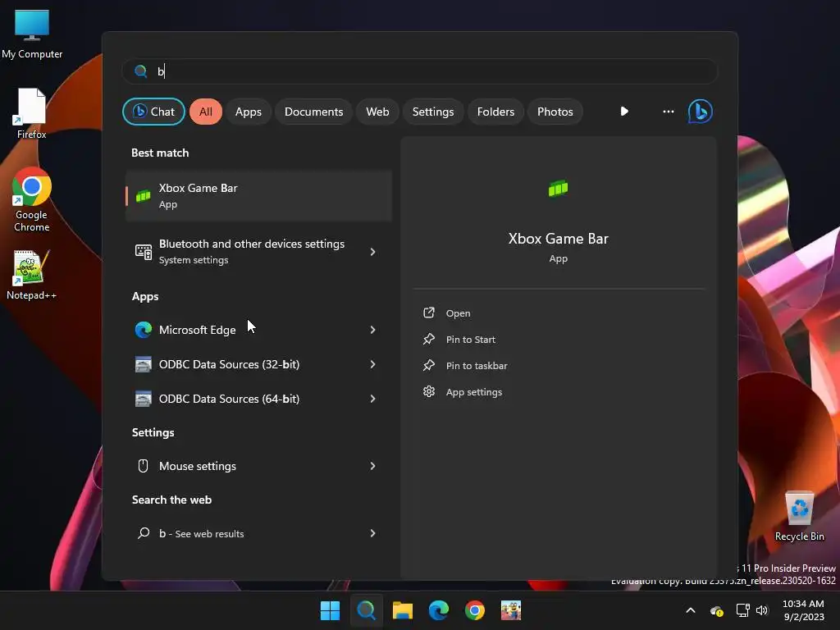Open File Explorer from the taskbar

402,610
